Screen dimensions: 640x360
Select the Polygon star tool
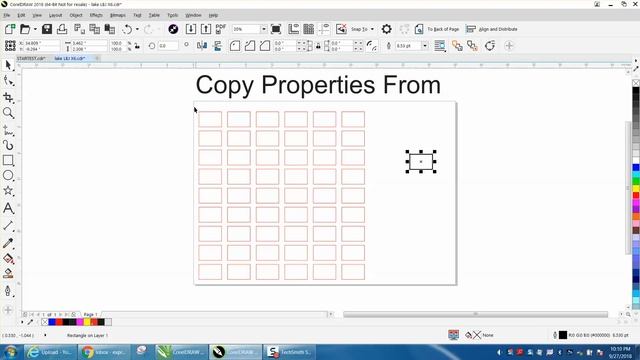[8, 191]
